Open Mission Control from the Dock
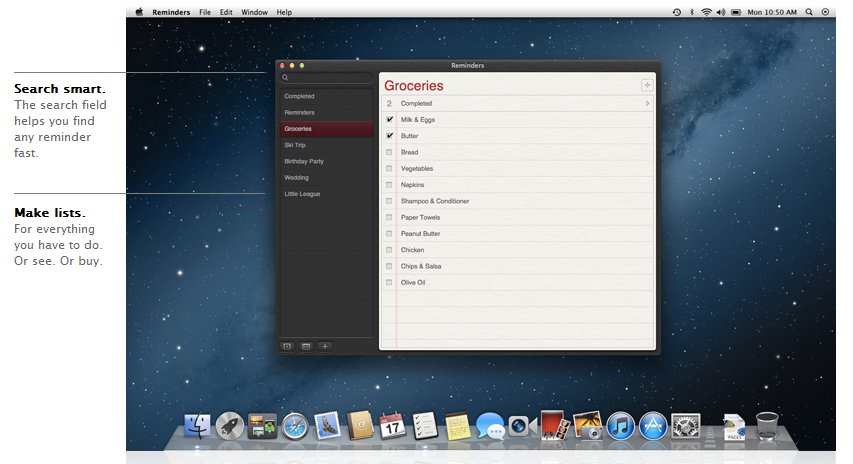 [262, 426]
